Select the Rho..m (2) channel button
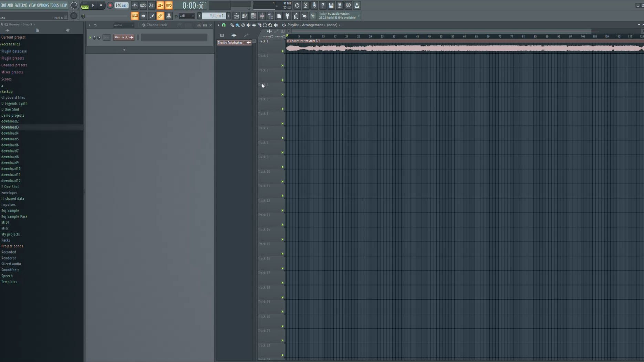This screenshot has height=362, width=644. (124, 38)
